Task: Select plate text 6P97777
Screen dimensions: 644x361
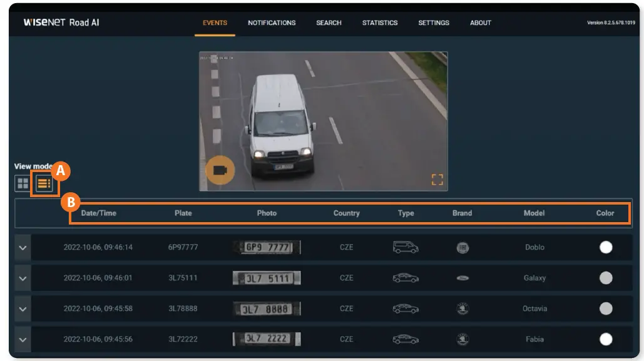Action: [183, 247]
